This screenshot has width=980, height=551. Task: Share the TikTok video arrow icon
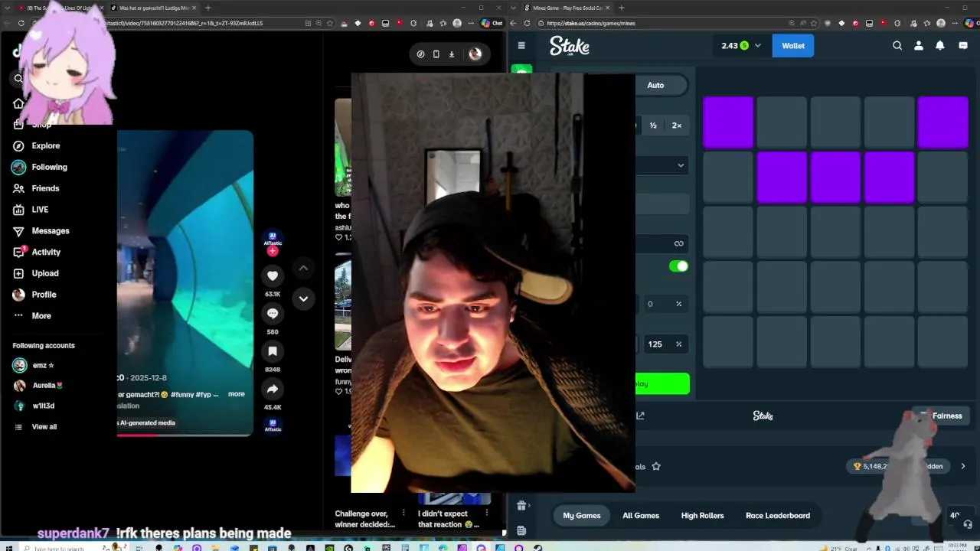[x=273, y=389]
